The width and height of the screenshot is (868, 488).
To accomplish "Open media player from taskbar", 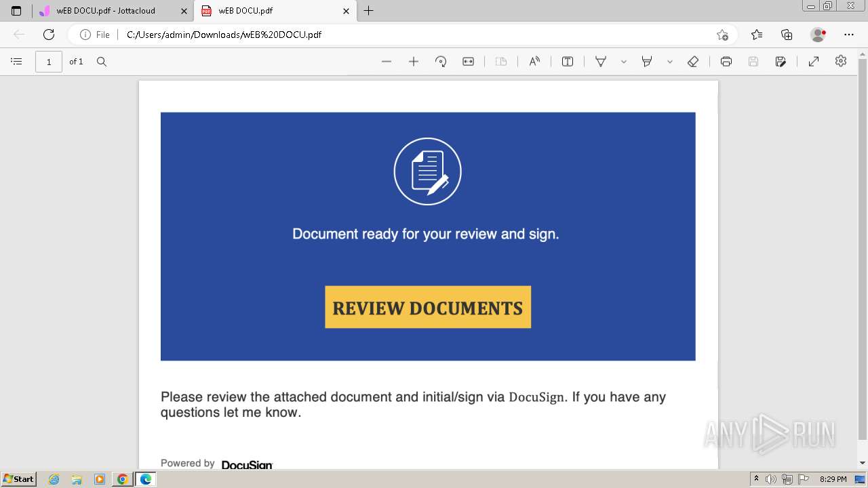I will tap(99, 479).
